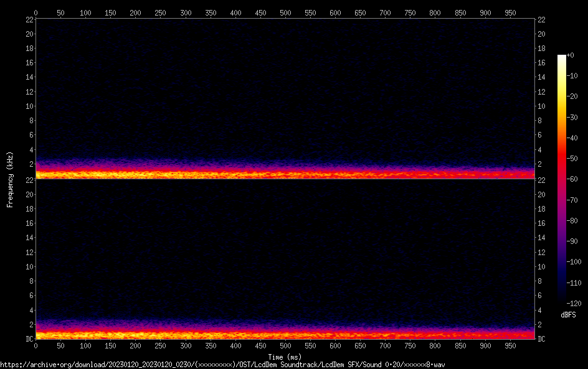Click the 500 ms tick on top time axis

pyautogui.click(x=285, y=12)
